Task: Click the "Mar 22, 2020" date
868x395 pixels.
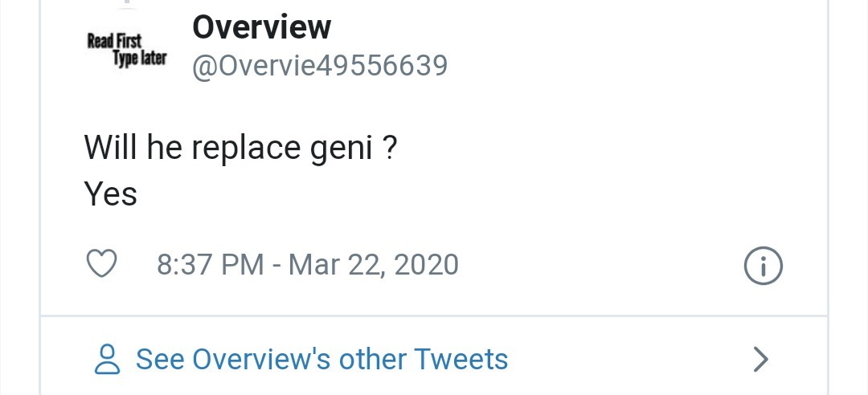Action: click(373, 264)
